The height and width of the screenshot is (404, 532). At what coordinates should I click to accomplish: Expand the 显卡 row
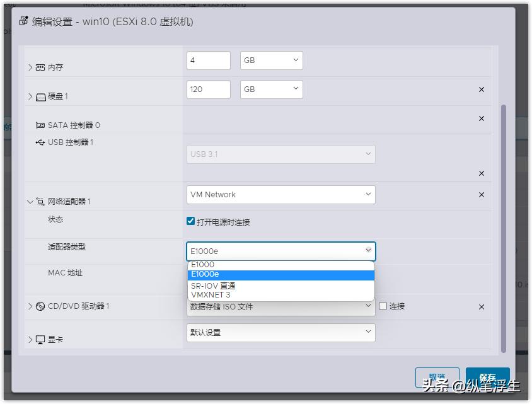click(x=30, y=340)
